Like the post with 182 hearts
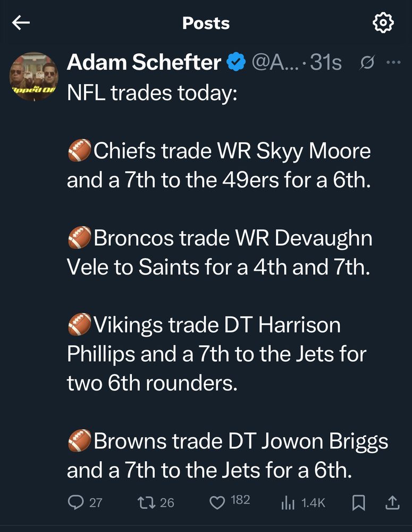 click(230, 502)
